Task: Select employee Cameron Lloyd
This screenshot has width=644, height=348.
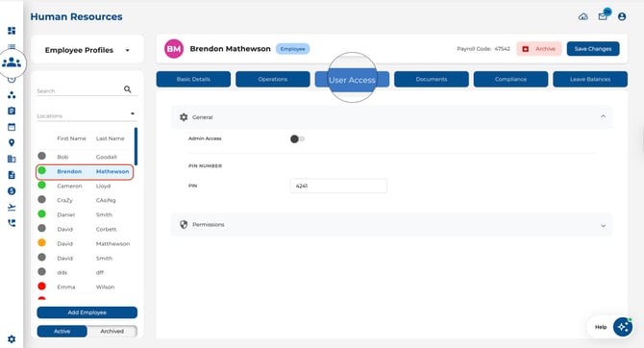Action: tap(85, 186)
